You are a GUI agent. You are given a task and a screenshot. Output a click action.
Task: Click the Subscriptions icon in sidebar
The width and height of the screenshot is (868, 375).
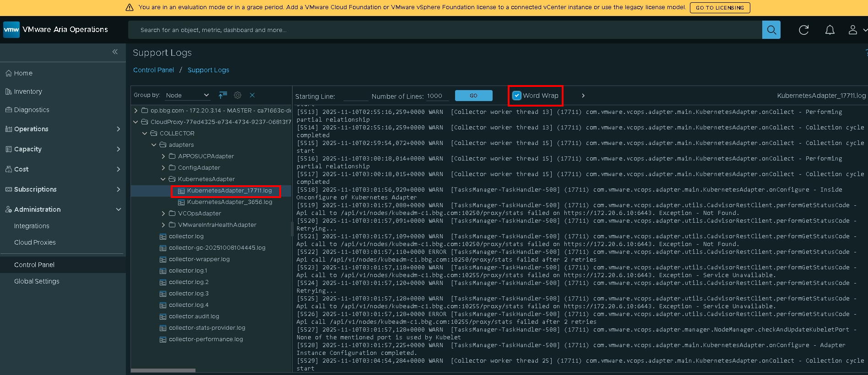[x=8, y=189]
